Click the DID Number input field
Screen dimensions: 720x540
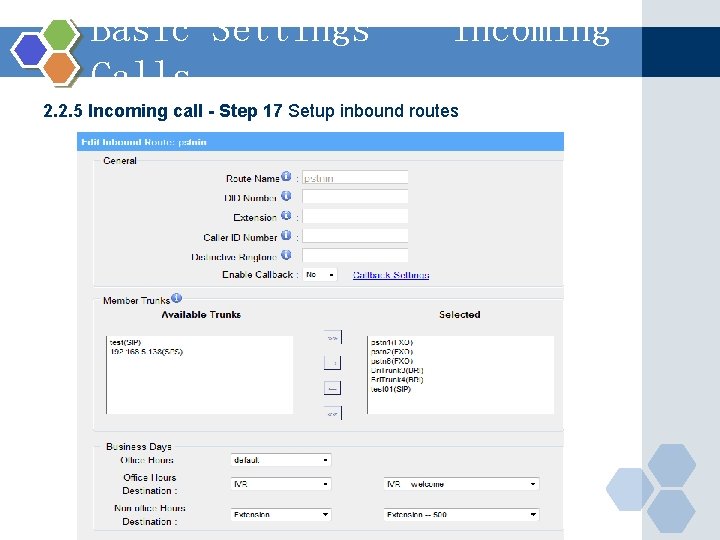pyautogui.click(x=355, y=197)
